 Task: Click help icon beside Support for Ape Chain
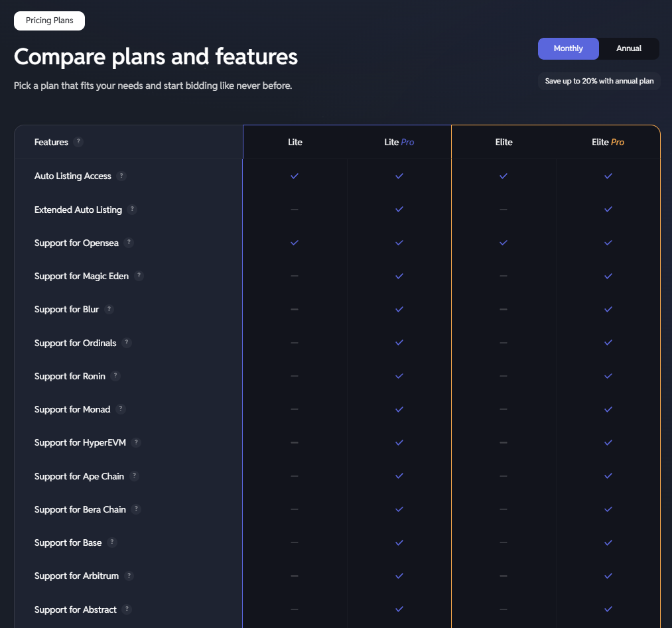pos(135,476)
